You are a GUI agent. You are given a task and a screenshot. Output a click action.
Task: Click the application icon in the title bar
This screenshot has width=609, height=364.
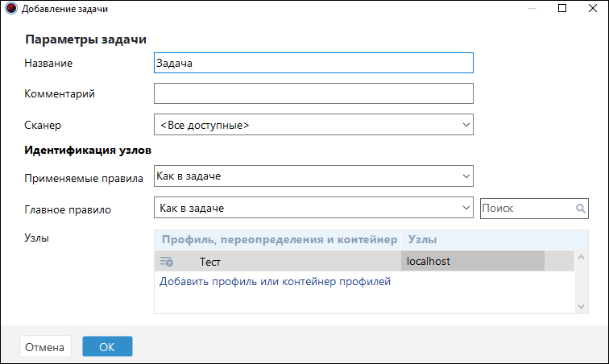pyautogui.click(x=11, y=8)
